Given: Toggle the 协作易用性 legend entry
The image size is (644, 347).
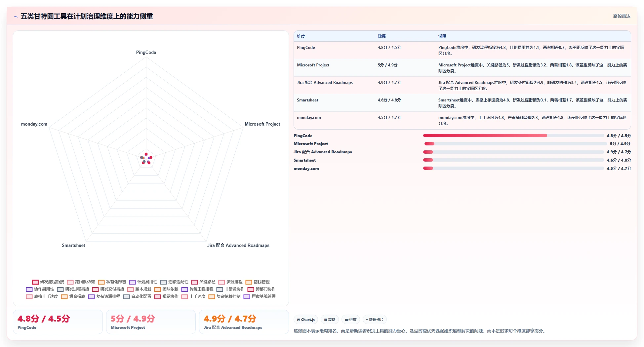Looking at the screenshot, I should click(40, 289).
